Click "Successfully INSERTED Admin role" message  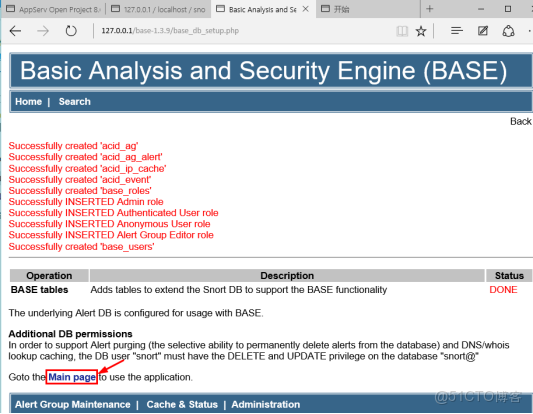86,202
